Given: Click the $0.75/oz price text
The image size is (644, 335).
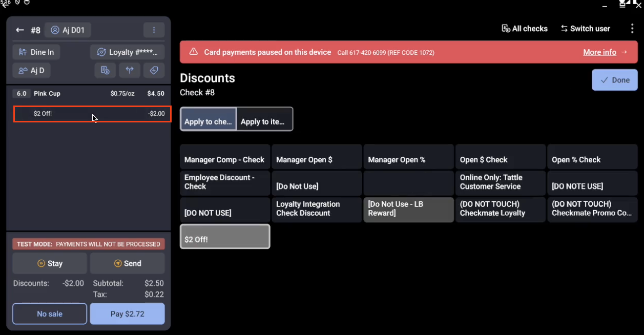Looking at the screenshot, I should tap(122, 94).
